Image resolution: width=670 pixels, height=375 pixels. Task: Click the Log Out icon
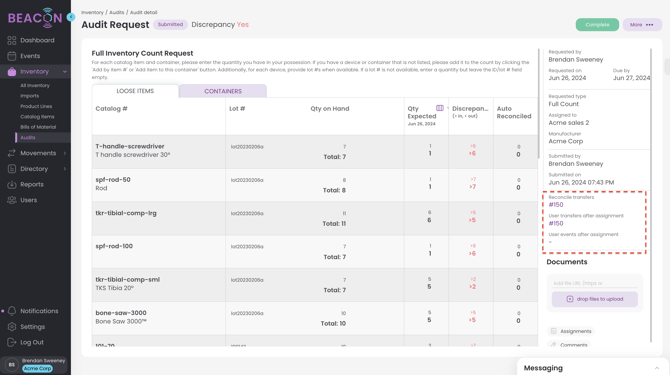[x=12, y=342]
